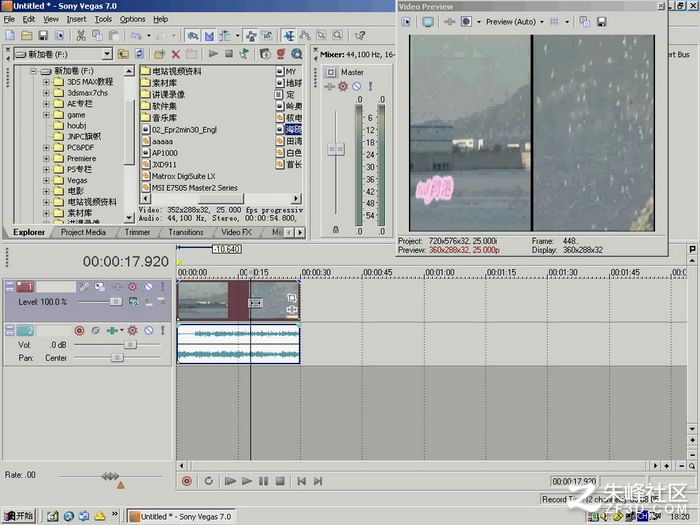Image resolution: width=700 pixels, height=525 pixels.
Task: Click the timeline Record button
Action: click(x=187, y=481)
